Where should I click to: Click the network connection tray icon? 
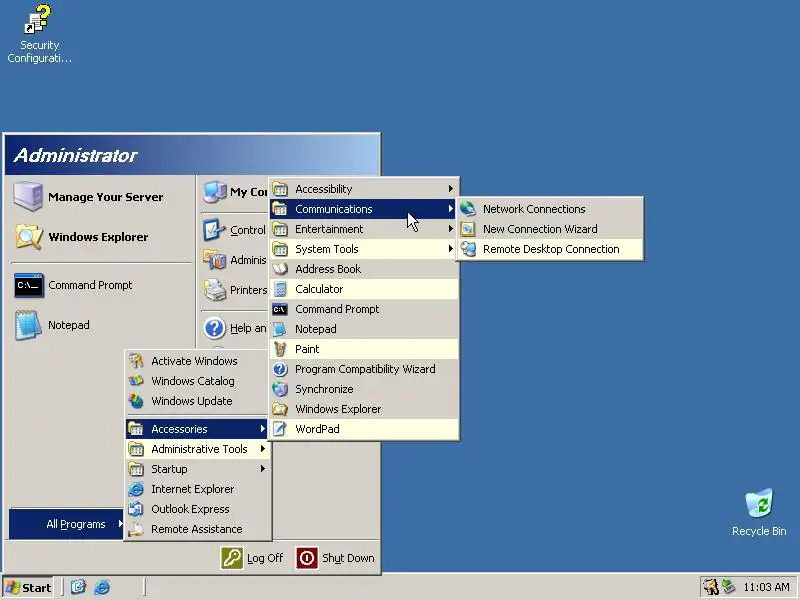tap(729, 587)
